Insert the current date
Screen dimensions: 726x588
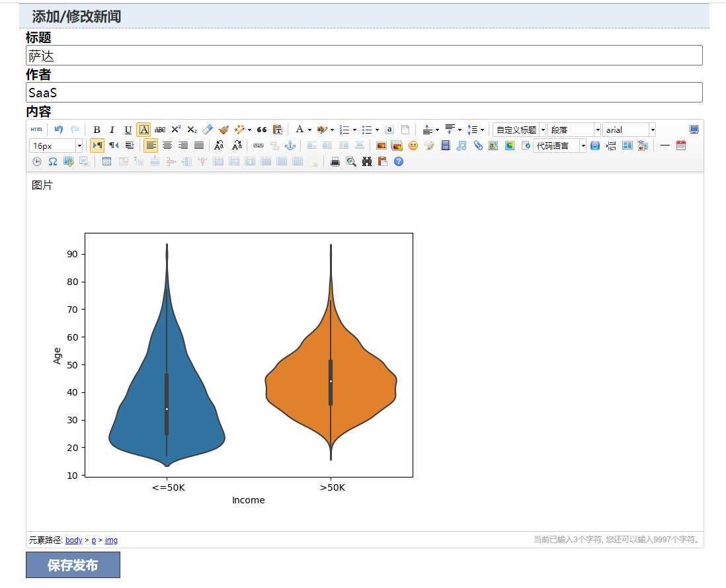point(680,146)
